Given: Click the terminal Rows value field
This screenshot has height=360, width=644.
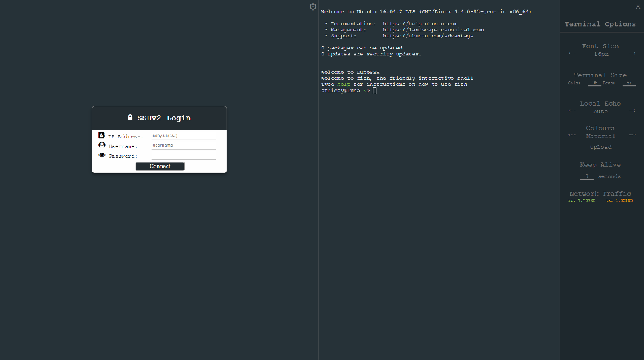Looking at the screenshot, I should [x=629, y=83].
